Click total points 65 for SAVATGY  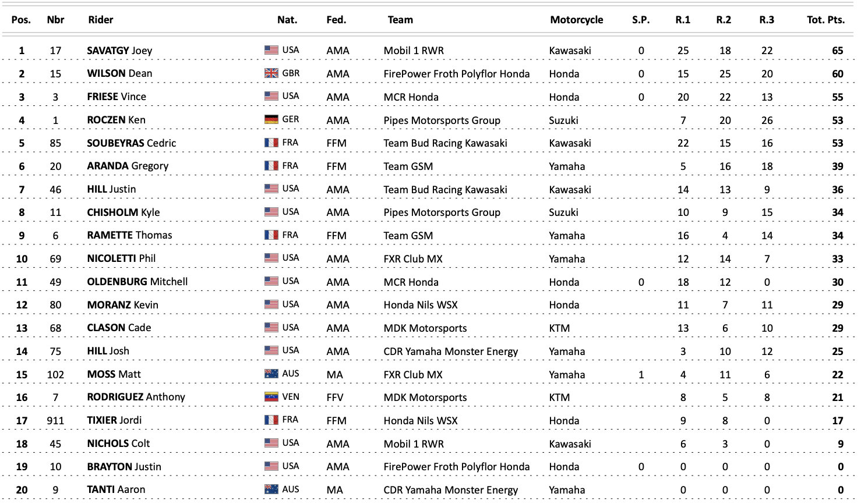coord(838,51)
